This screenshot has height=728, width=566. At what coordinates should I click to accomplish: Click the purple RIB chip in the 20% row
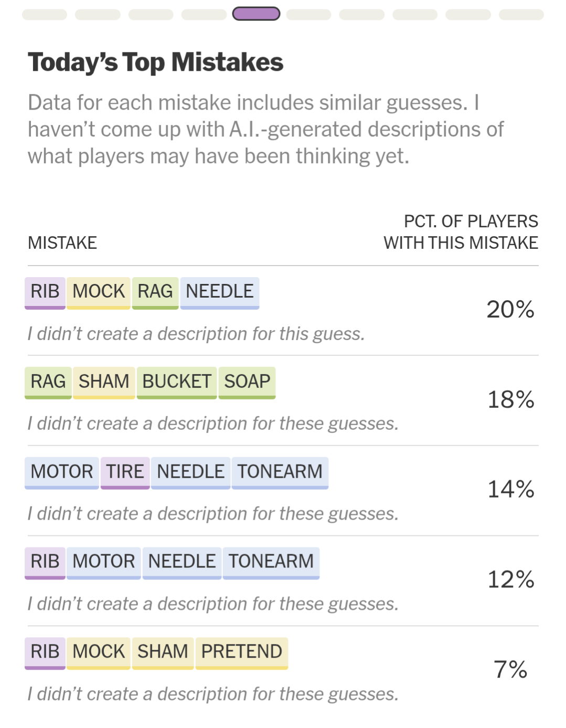click(45, 292)
